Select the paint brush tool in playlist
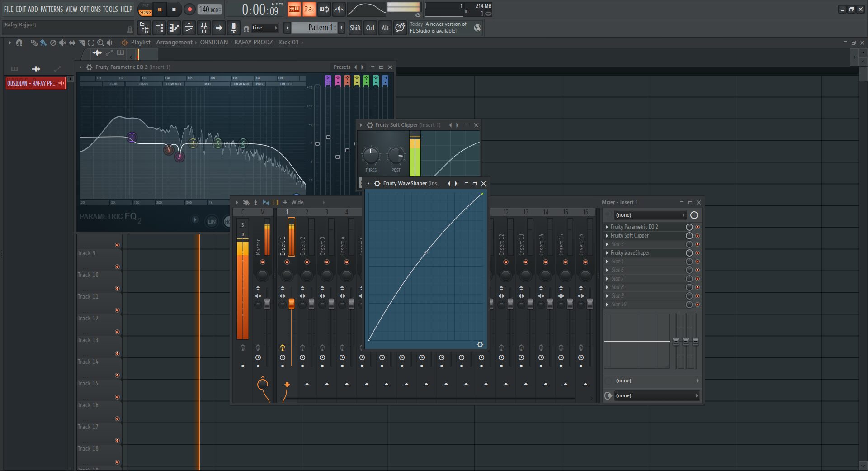 (x=43, y=43)
